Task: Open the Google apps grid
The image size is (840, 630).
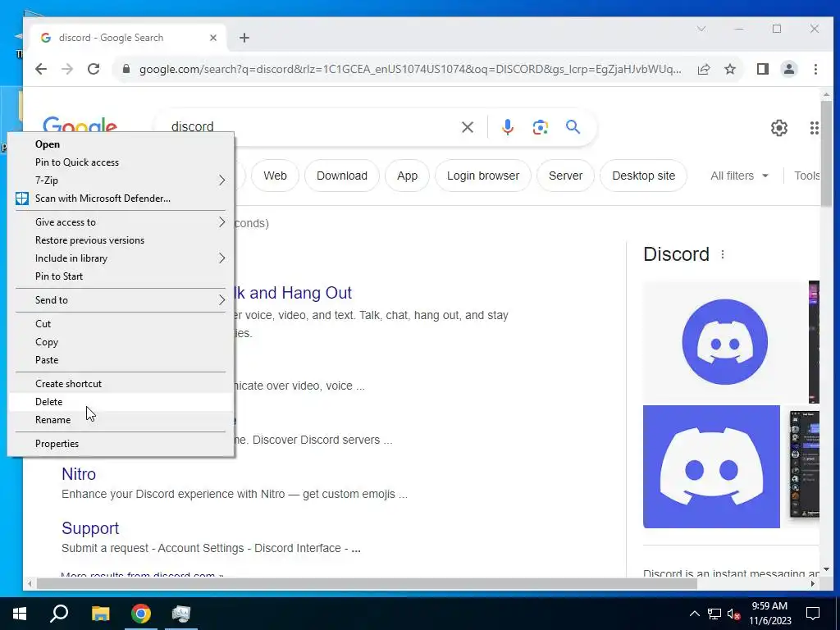Action: click(x=815, y=127)
